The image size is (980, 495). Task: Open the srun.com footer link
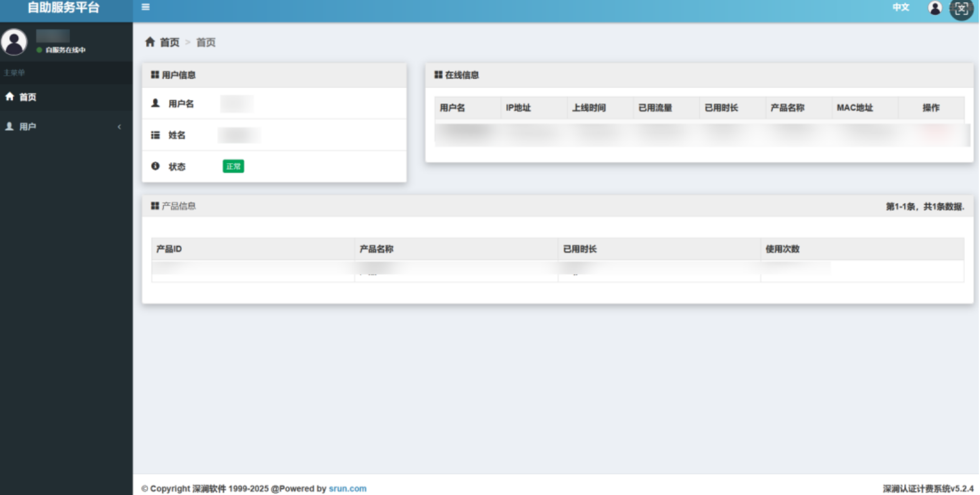347,488
